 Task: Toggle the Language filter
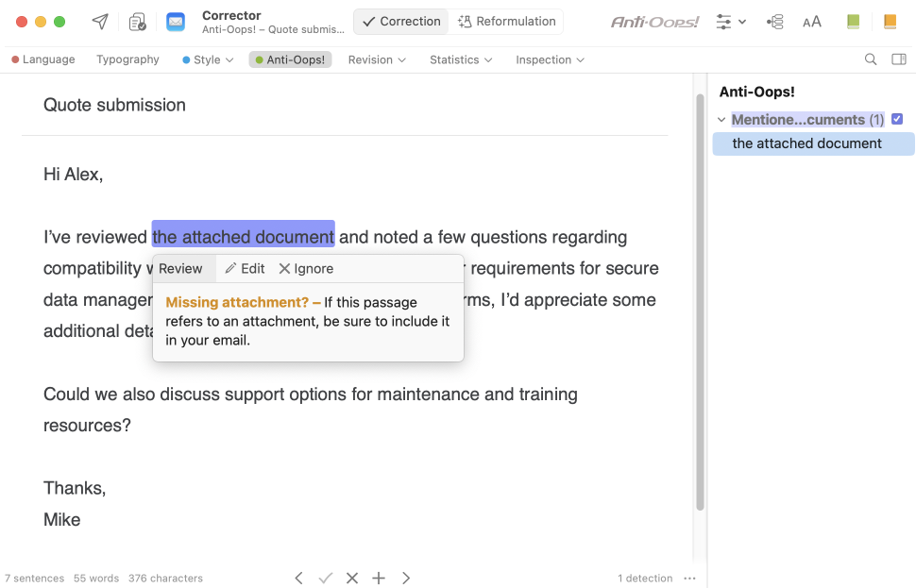click(x=43, y=59)
